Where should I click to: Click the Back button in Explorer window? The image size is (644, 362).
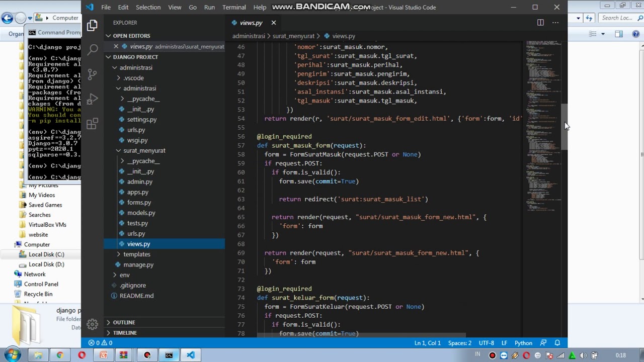pyautogui.click(x=7, y=18)
